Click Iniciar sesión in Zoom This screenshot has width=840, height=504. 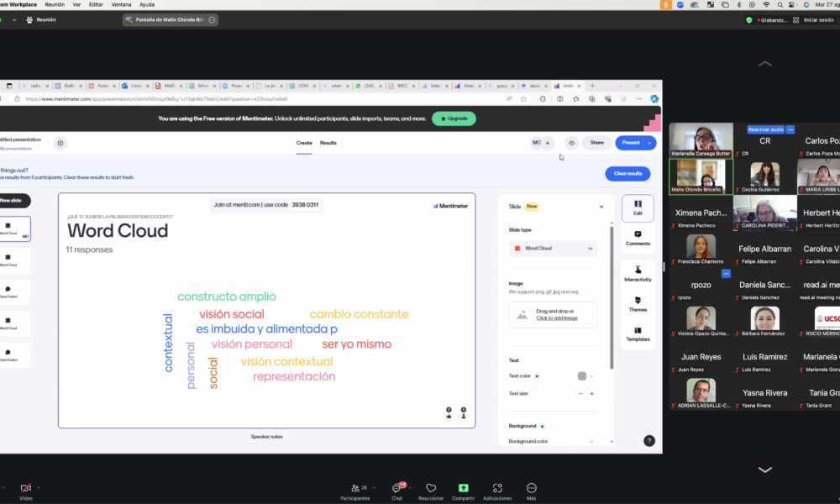click(x=818, y=20)
